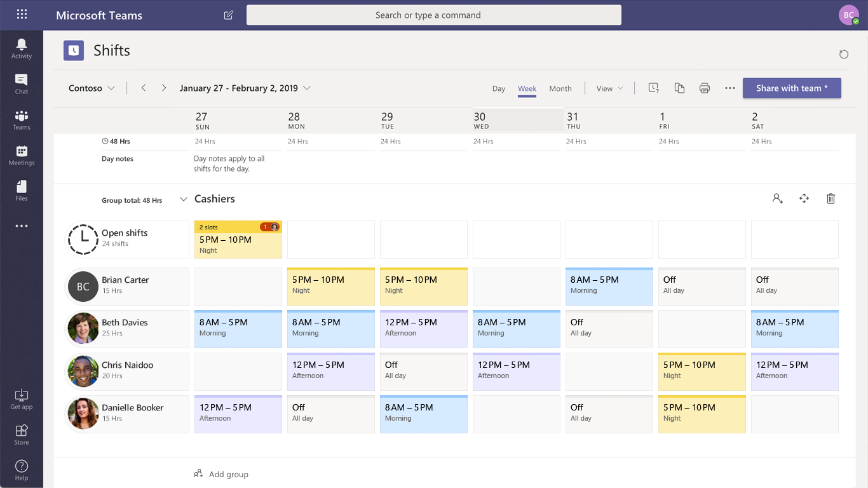The width and height of the screenshot is (868, 488).
Task: Add a member to Cashiers group
Action: click(778, 199)
